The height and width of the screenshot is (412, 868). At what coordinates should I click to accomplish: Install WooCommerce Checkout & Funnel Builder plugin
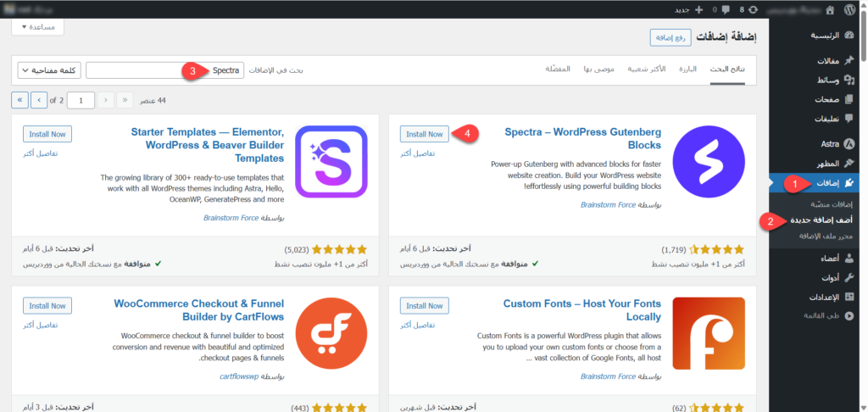[47, 306]
